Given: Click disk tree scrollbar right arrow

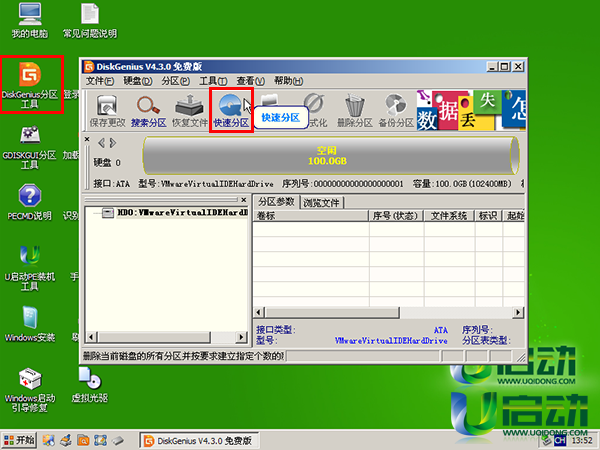Looking at the screenshot, I should coord(241,337).
